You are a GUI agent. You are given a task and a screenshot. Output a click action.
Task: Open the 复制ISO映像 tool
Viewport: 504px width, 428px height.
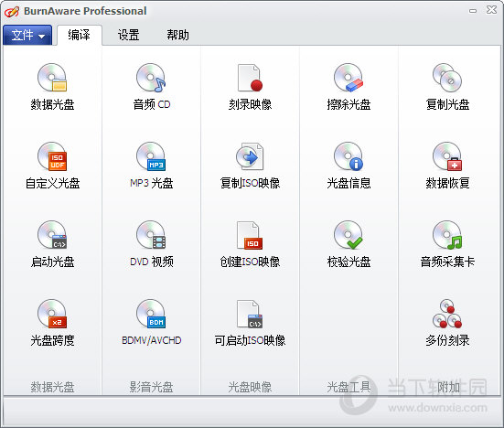pyautogui.click(x=250, y=156)
